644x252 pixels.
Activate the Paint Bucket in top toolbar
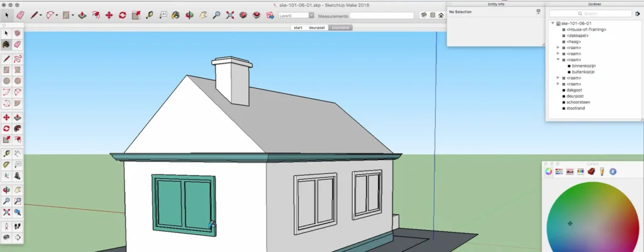(x=177, y=14)
